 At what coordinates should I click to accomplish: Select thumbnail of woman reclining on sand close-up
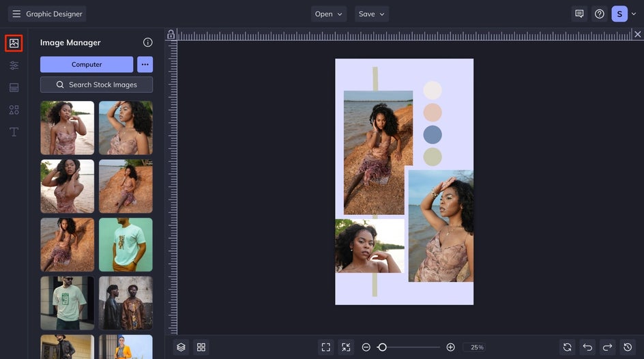pyautogui.click(x=68, y=245)
